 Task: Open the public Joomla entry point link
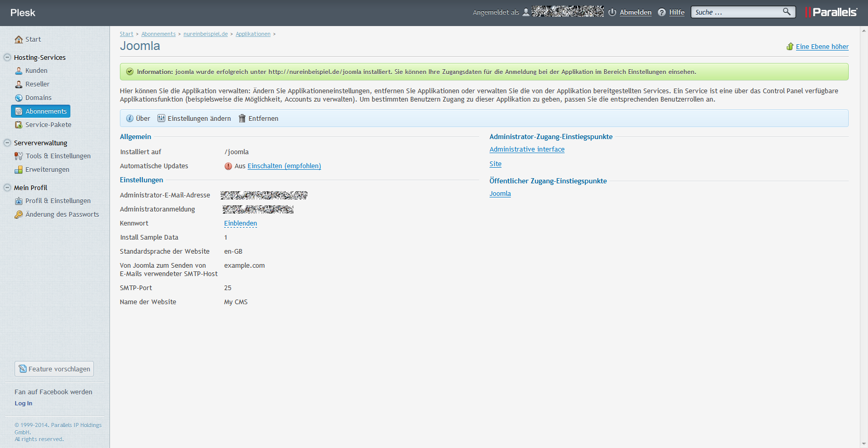pos(500,194)
